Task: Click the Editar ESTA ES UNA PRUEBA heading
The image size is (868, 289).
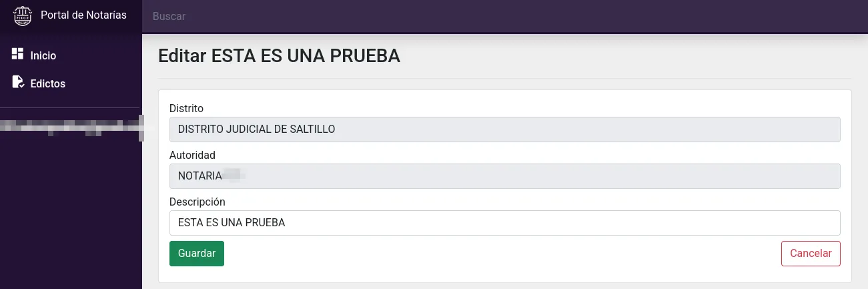Action: (x=279, y=56)
